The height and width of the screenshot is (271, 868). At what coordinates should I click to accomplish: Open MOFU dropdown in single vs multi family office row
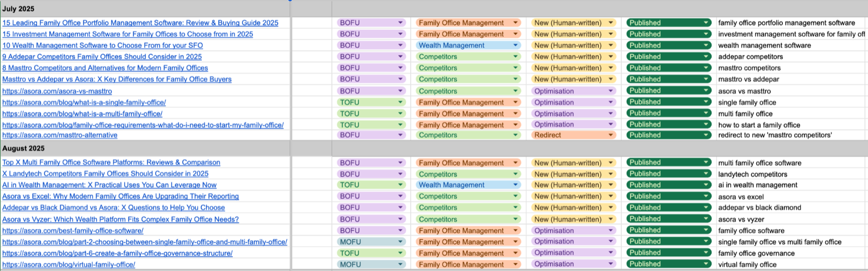pyautogui.click(x=371, y=242)
